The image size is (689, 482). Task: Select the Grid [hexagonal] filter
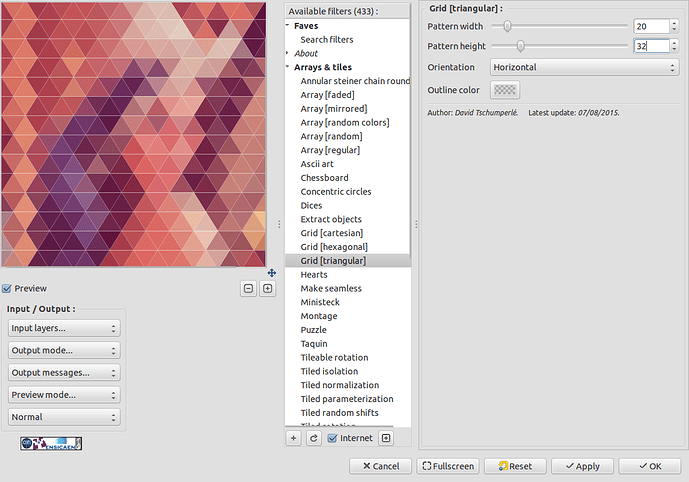coord(334,247)
